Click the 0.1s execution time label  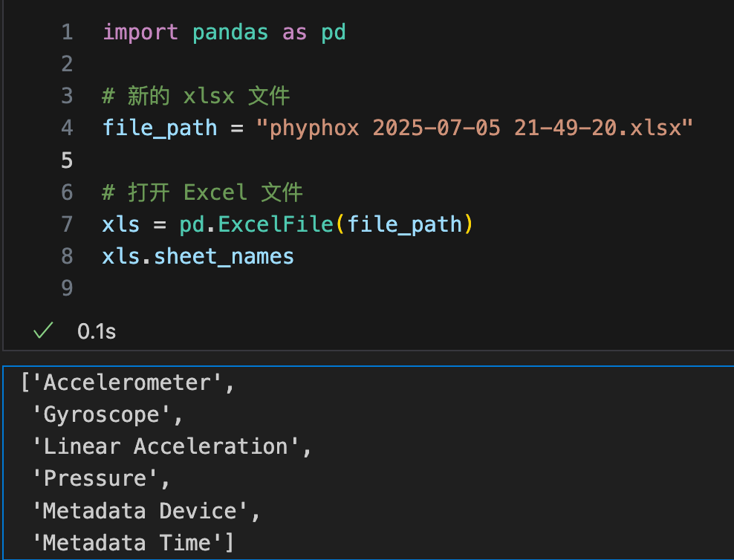97,331
